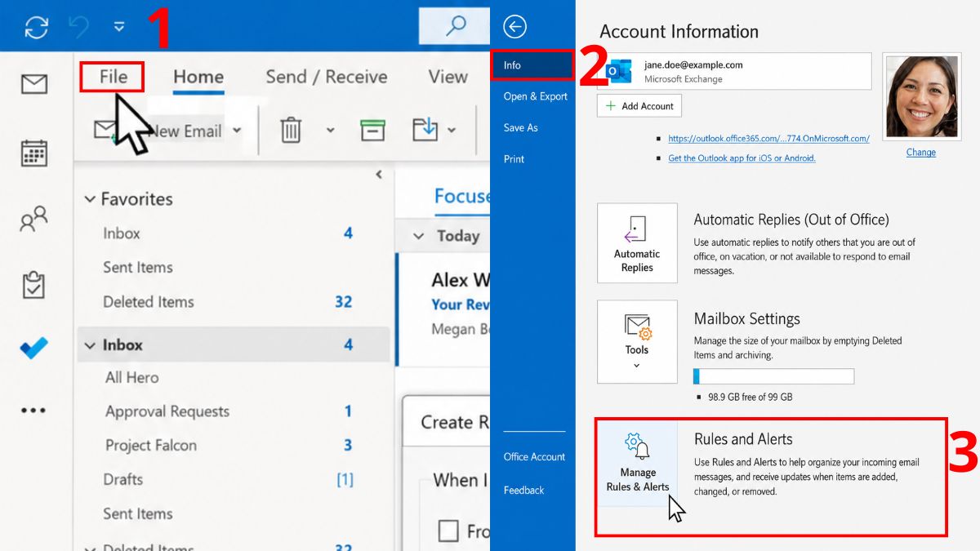This screenshot has width=980, height=551.
Task: Open People in the left navigation bar
Action: 33,219
